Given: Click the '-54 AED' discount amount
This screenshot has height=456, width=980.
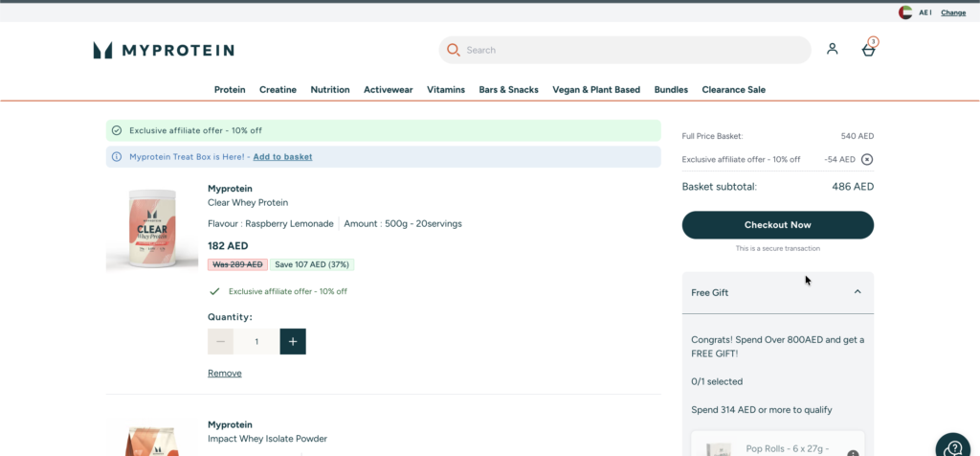Looking at the screenshot, I should coord(839,160).
